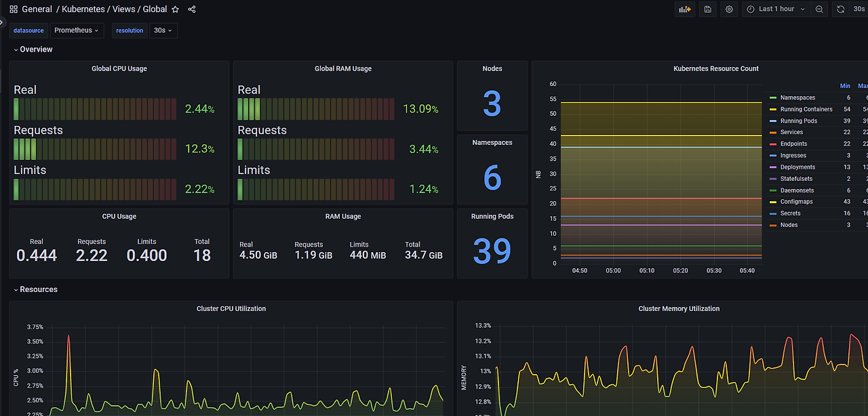Viewport: 868px width, 416px height.
Task: Open the Last 1 hour time range picker
Action: click(x=775, y=9)
